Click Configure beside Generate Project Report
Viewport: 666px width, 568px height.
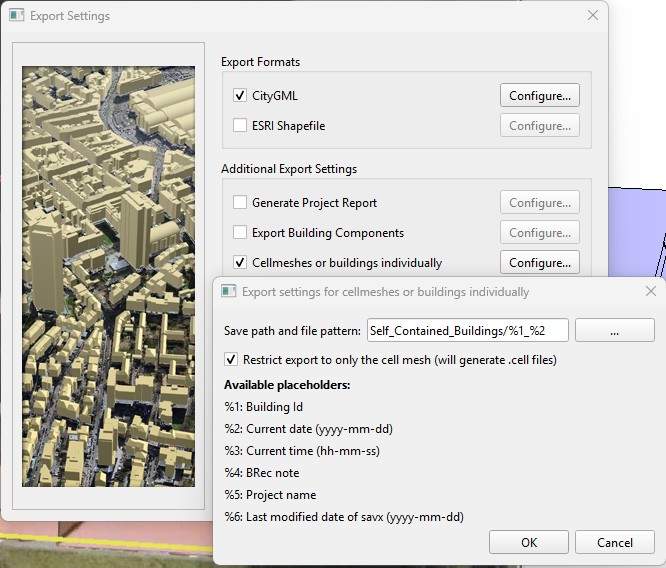pyautogui.click(x=539, y=202)
